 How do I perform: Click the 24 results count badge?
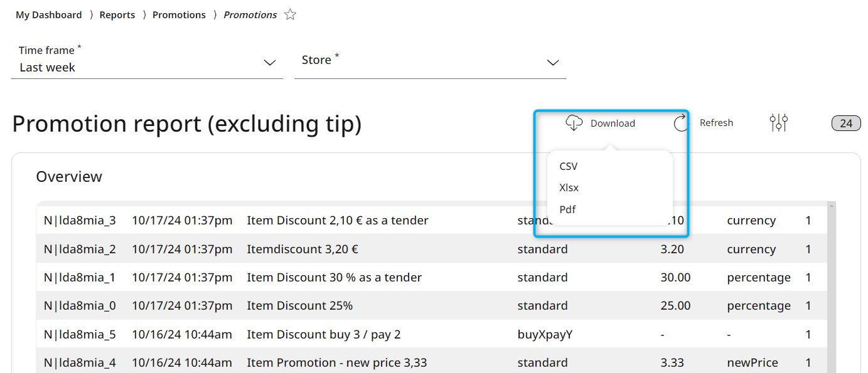846,123
